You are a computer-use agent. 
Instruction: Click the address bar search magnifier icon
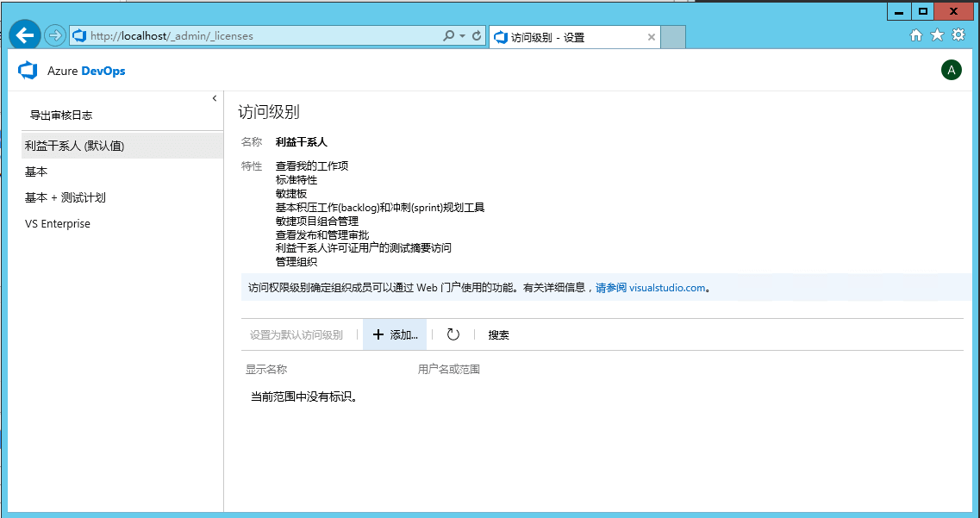[448, 36]
